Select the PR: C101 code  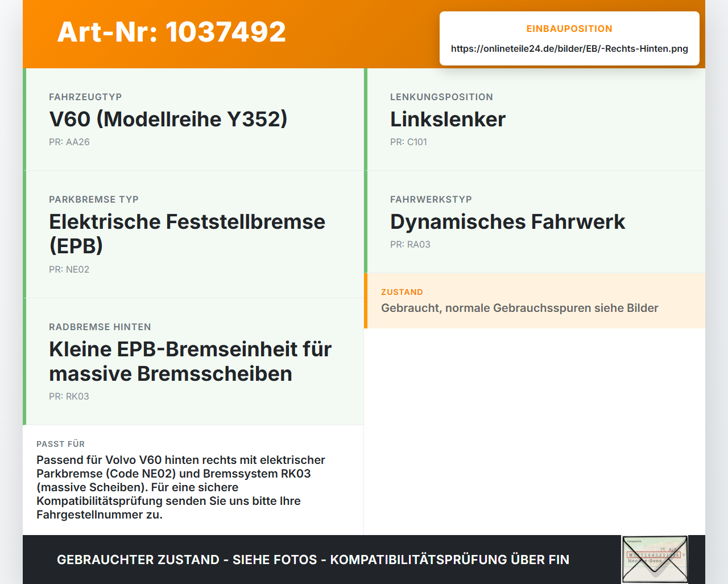408,142
